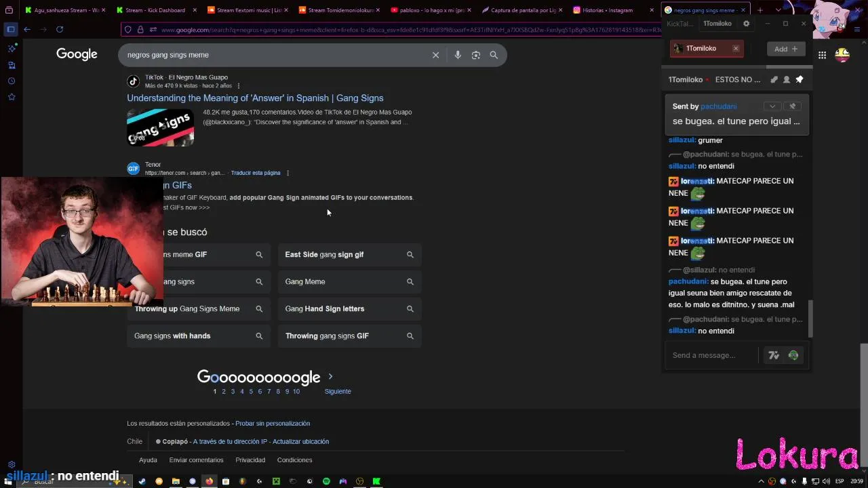The width and height of the screenshot is (868, 488).
Task: Toggle the pin icon in KickTalk header
Action: [800, 79]
